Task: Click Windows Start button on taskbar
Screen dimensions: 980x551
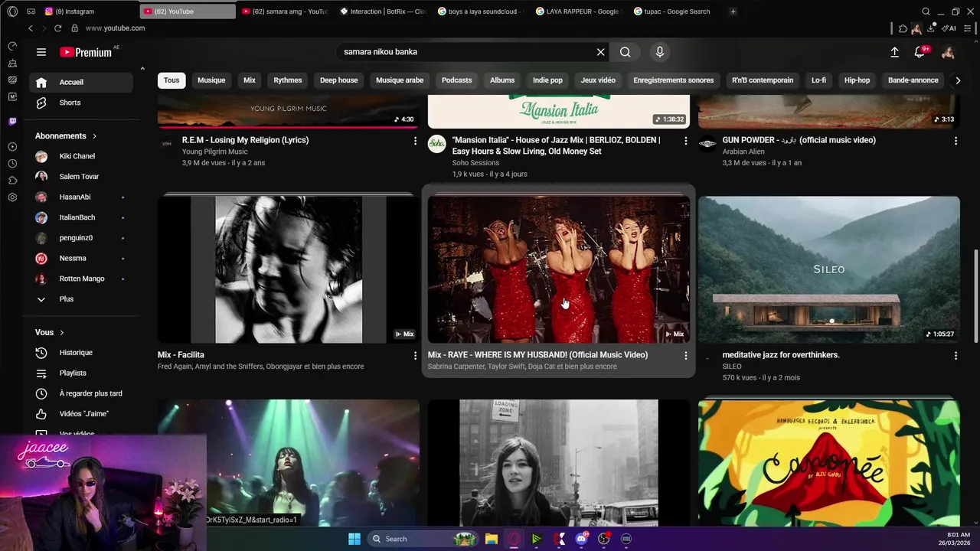Action: click(354, 539)
